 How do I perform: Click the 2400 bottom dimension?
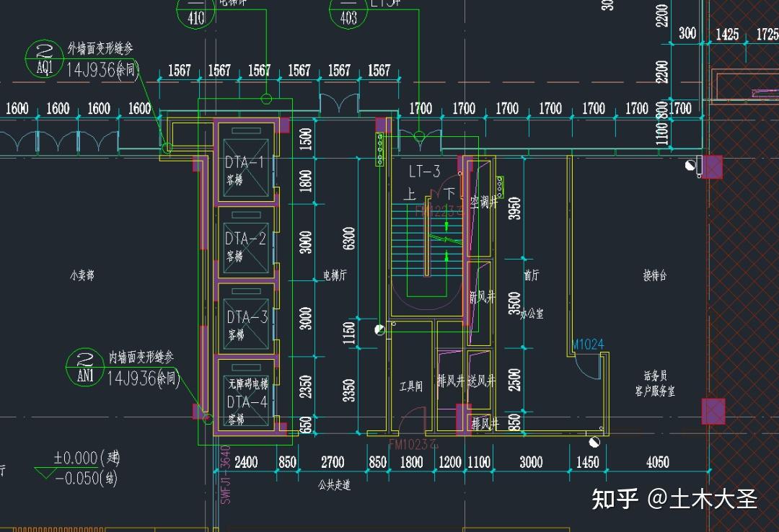[246, 463]
